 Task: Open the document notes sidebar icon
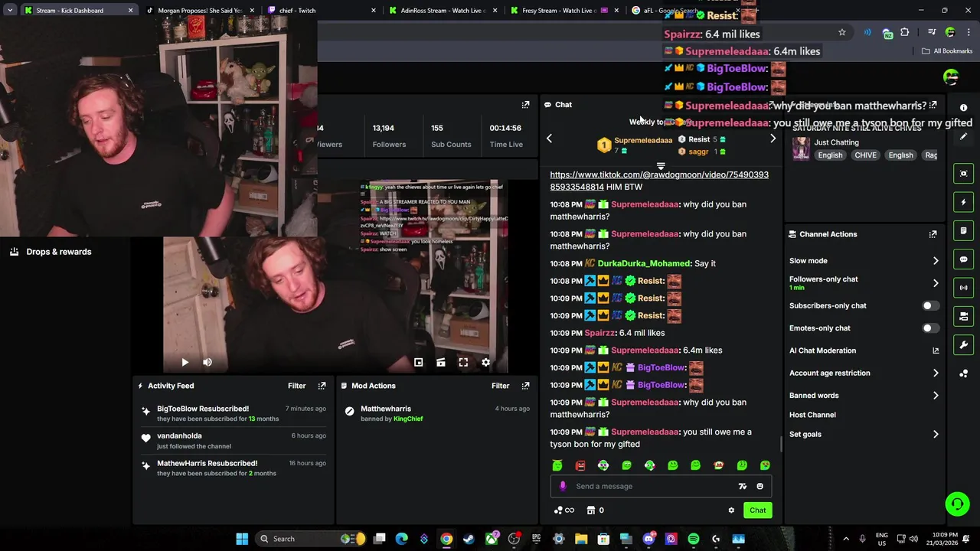click(964, 230)
